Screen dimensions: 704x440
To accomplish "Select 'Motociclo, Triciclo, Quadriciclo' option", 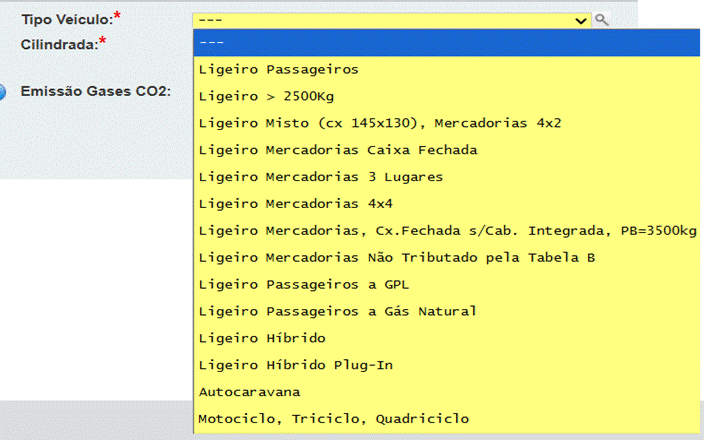I will 334,419.
